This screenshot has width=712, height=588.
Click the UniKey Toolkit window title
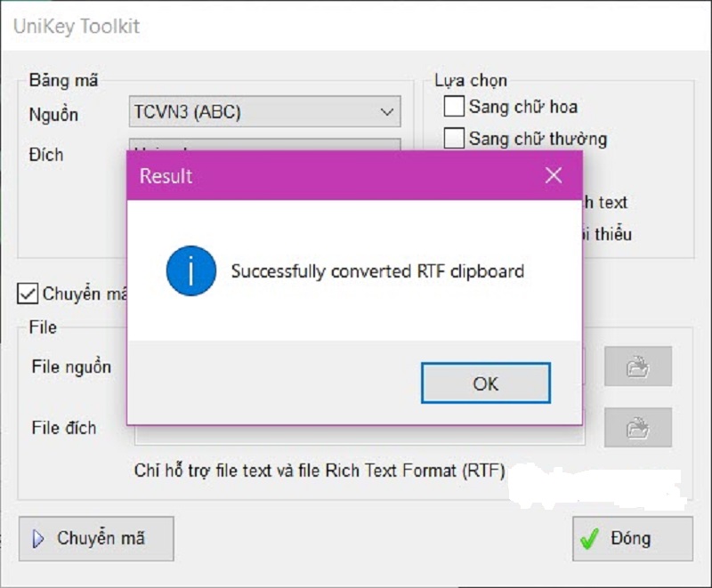click(77, 26)
